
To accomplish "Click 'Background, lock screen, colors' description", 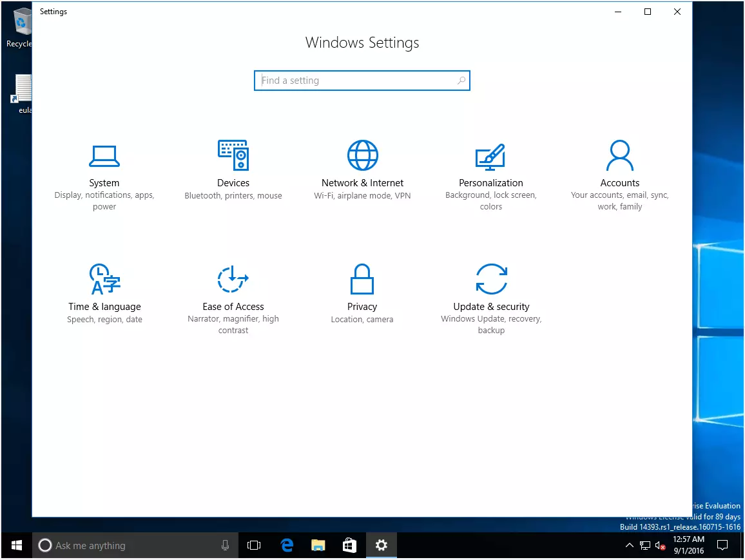I will [x=491, y=201].
